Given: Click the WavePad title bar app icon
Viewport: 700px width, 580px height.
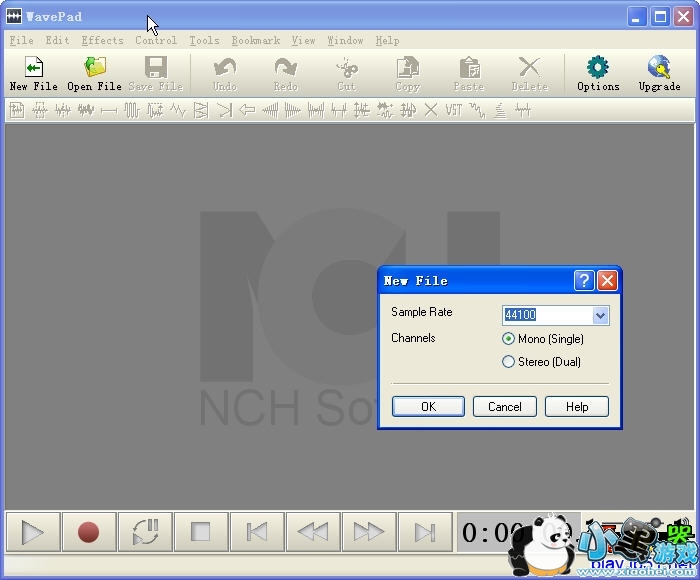Looking at the screenshot, I should click(14, 17).
